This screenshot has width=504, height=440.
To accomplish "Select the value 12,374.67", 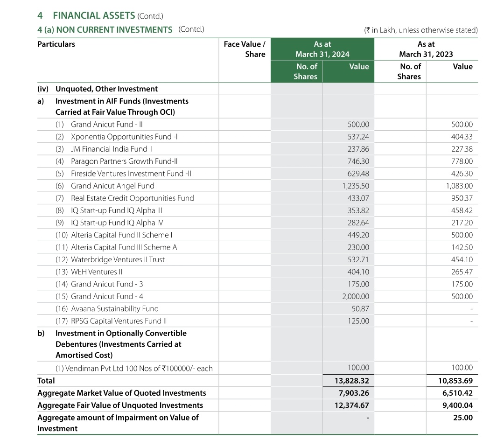I will pyautogui.click(x=352, y=405).
